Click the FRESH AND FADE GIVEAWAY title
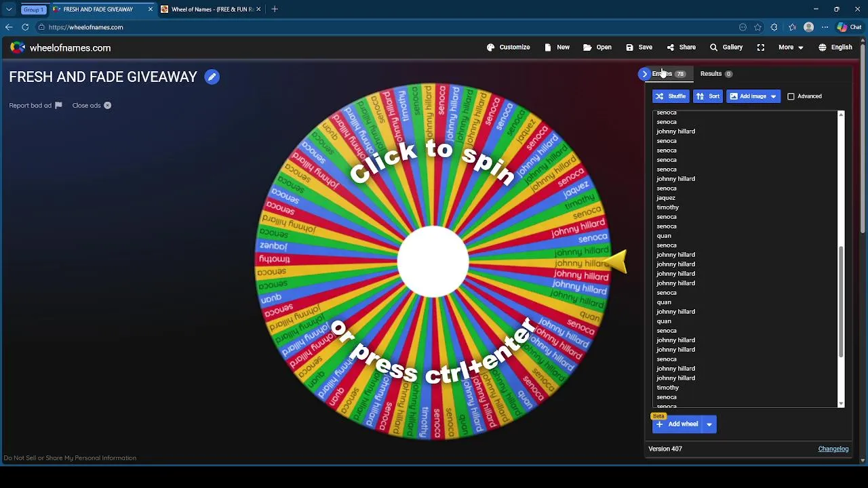Viewport: 868px width, 488px height. (103, 77)
